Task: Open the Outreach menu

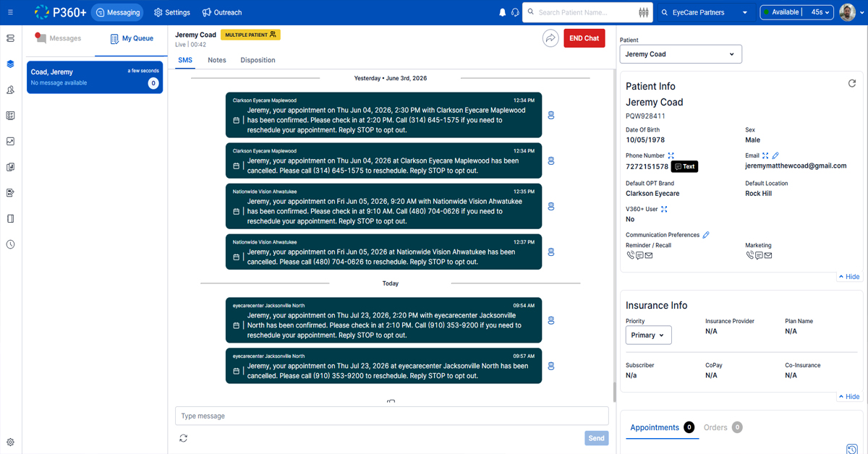Action: pos(222,12)
